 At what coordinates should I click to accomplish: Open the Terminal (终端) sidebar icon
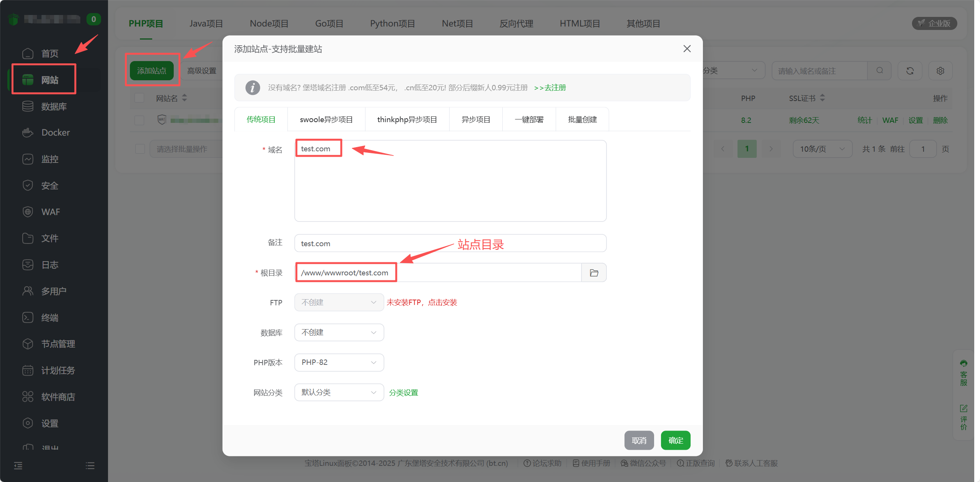(x=28, y=318)
